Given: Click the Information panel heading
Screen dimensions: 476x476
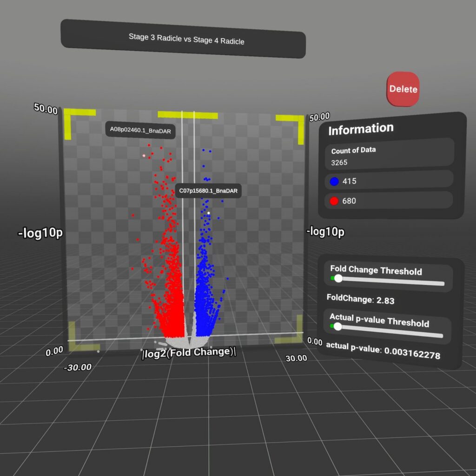Looking at the screenshot, I should click(x=361, y=129).
